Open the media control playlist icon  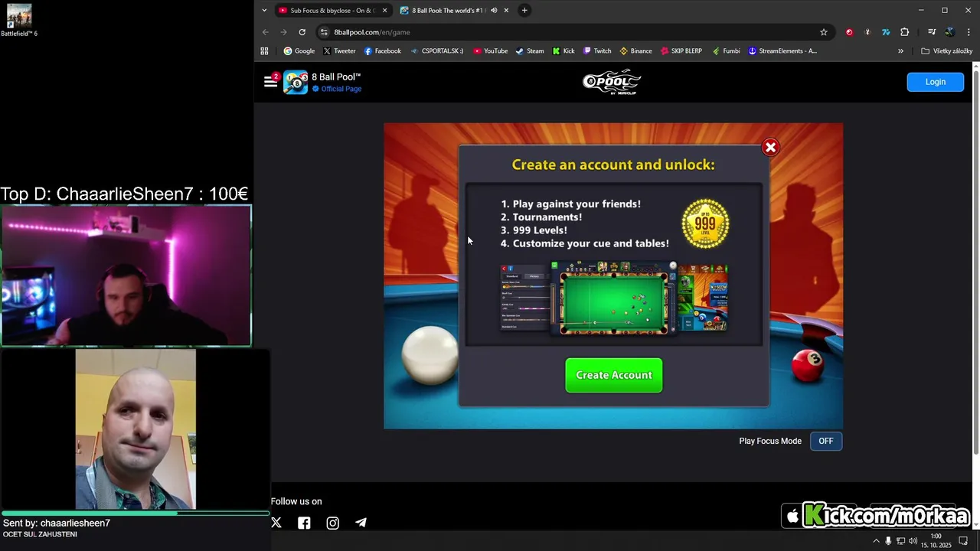(x=932, y=32)
